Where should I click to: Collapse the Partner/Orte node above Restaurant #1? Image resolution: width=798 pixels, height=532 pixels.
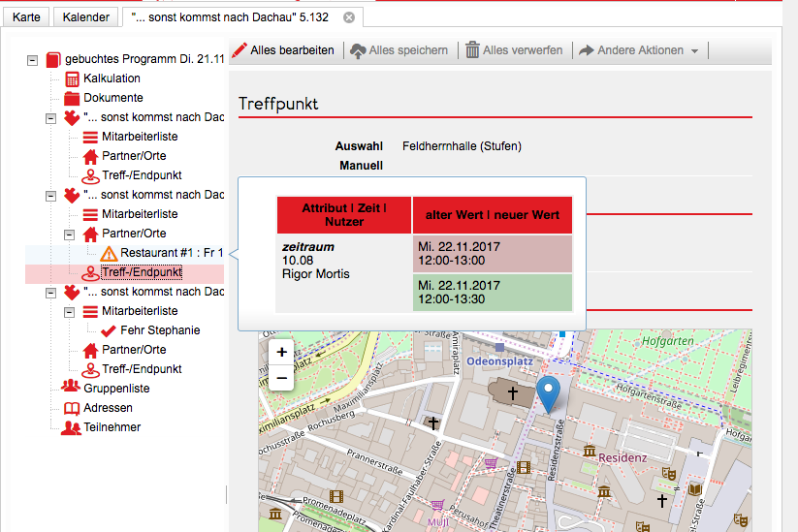(70, 234)
